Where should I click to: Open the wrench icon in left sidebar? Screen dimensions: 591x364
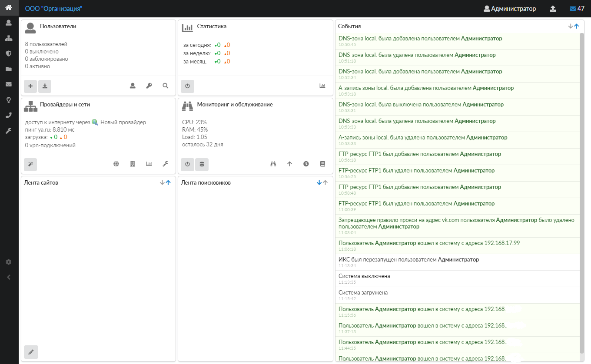(8, 131)
